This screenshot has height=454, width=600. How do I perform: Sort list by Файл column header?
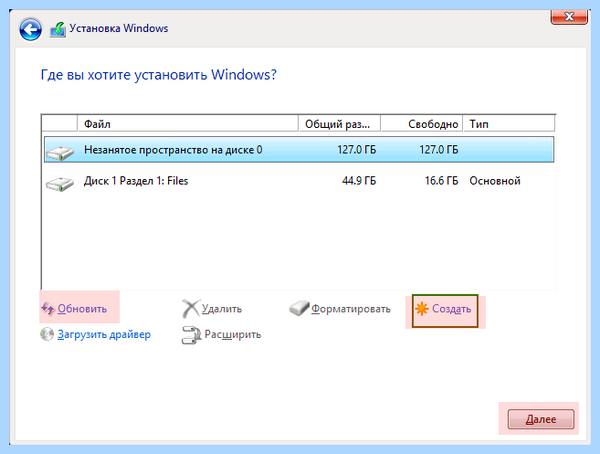click(x=188, y=124)
